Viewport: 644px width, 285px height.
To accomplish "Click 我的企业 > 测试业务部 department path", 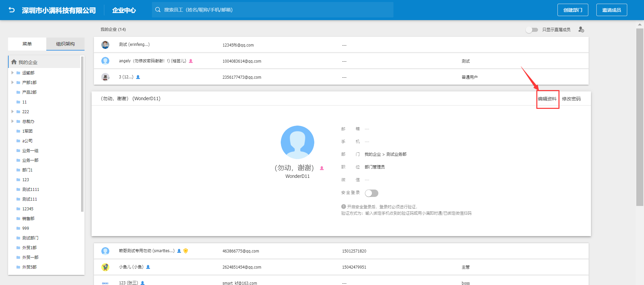I will click(385, 154).
